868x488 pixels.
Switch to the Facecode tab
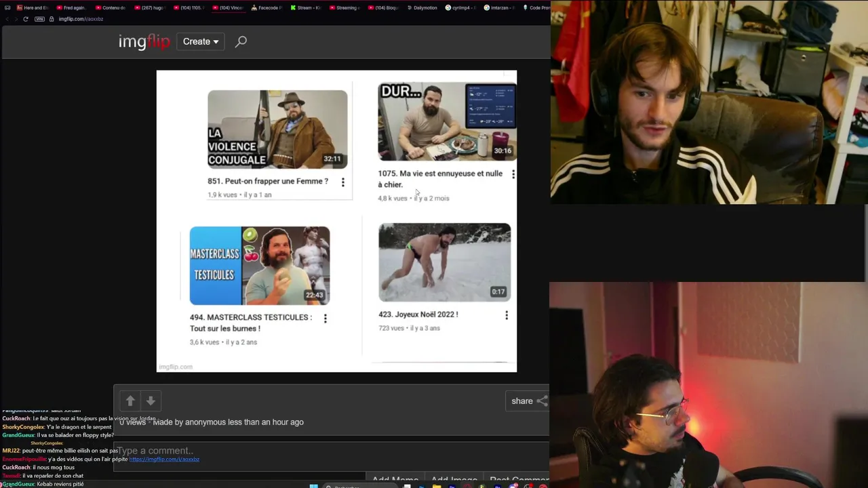pyautogui.click(x=266, y=7)
